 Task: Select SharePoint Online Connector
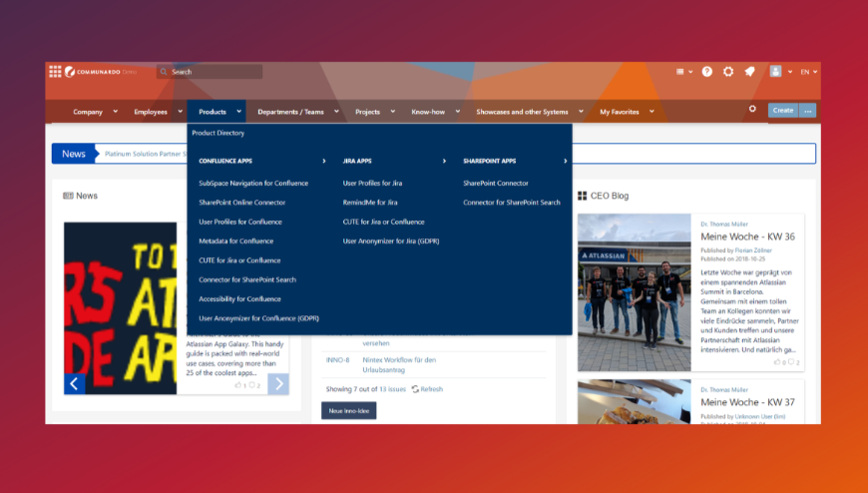click(241, 203)
